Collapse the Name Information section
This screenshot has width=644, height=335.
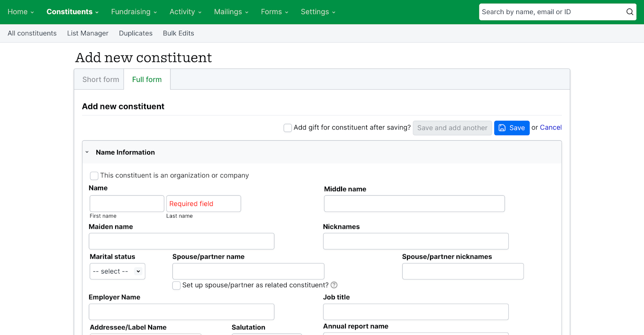coord(87,152)
